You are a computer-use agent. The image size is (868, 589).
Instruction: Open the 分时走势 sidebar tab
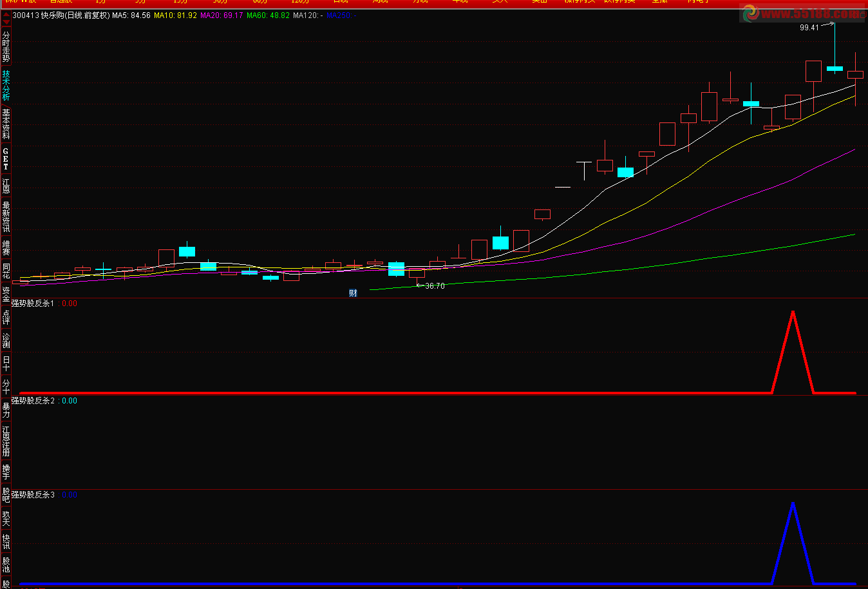pos(6,47)
